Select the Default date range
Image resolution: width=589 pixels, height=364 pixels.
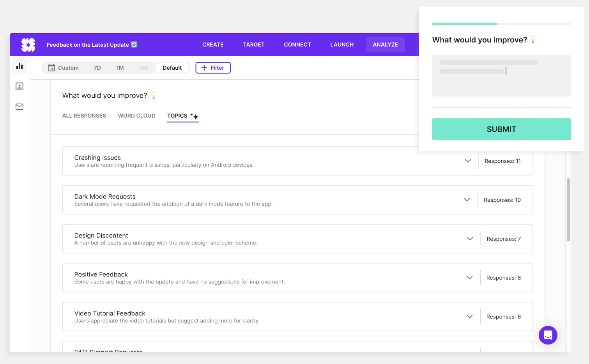tap(172, 68)
